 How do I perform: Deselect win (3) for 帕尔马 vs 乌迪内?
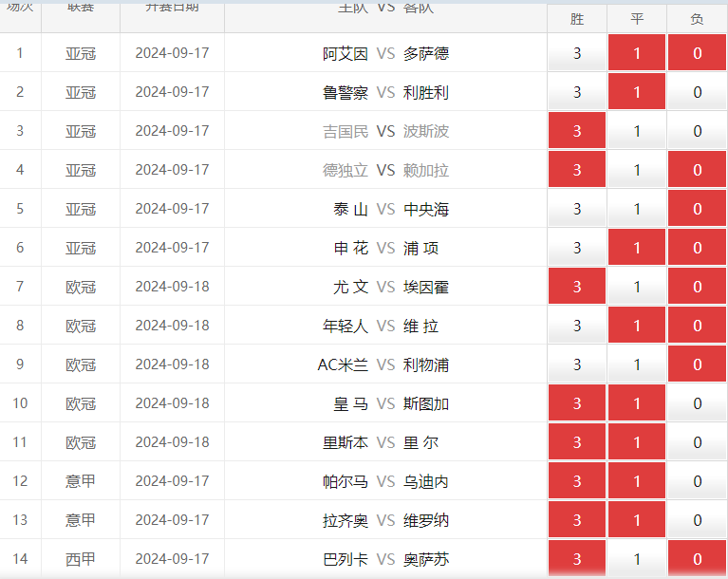[577, 481]
